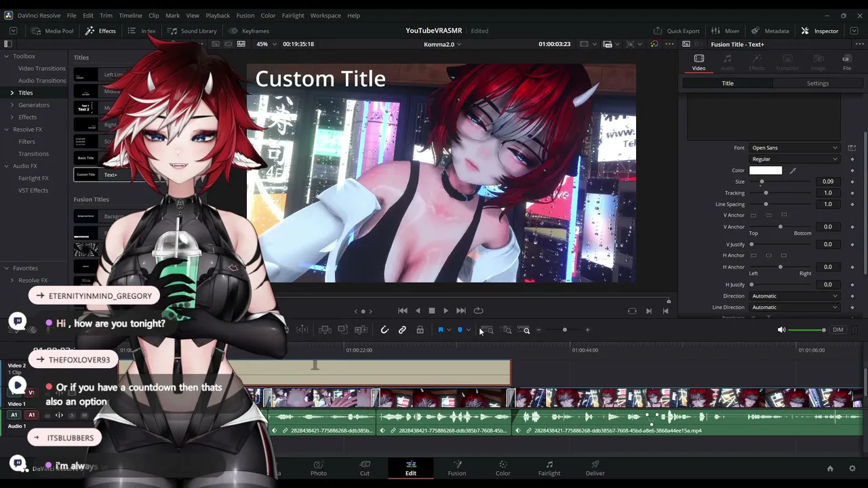The width and height of the screenshot is (868, 488).
Task: Open the viewer zoom 45% dropdown
Action: click(x=267, y=44)
